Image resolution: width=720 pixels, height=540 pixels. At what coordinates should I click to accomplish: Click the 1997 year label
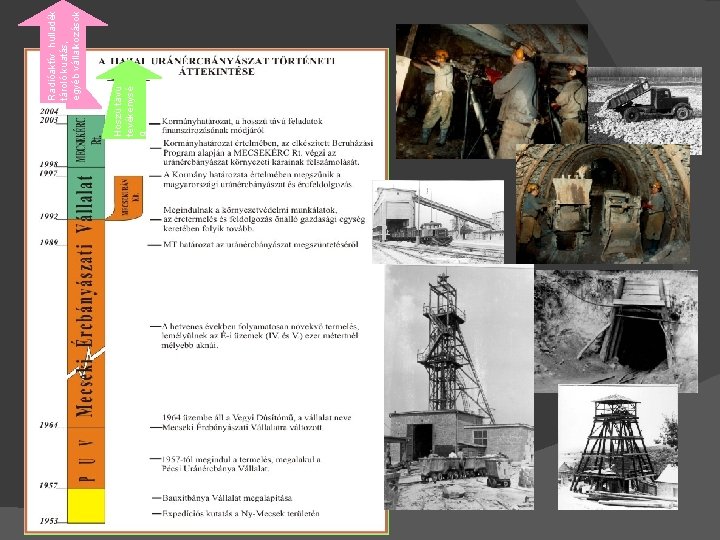point(49,173)
